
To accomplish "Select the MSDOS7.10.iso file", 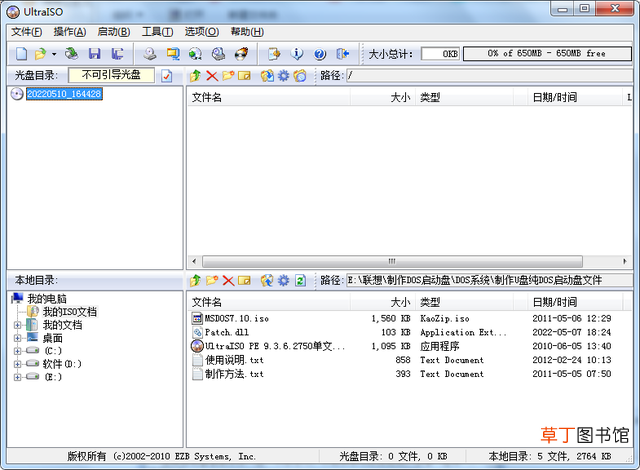I will [x=237, y=319].
